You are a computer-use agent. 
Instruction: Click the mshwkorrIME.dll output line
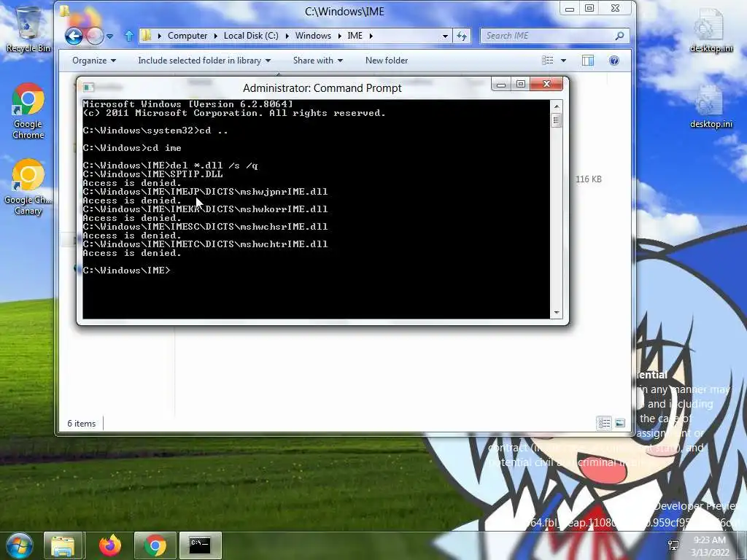205,209
